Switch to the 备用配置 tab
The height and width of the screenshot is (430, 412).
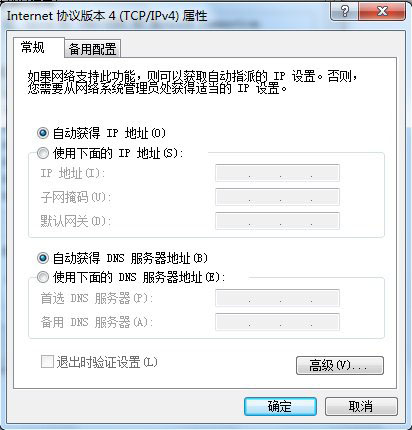[x=92, y=49]
